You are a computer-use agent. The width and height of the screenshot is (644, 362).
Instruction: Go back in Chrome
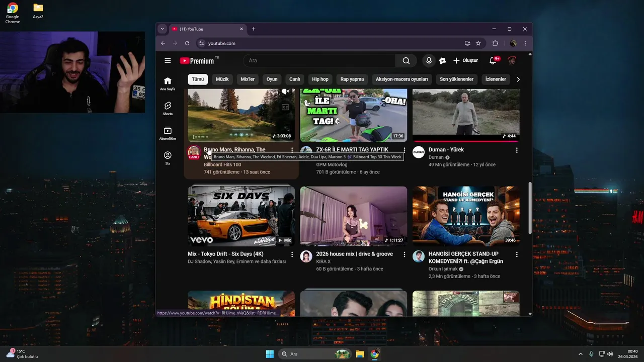pyautogui.click(x=163, y=43)
